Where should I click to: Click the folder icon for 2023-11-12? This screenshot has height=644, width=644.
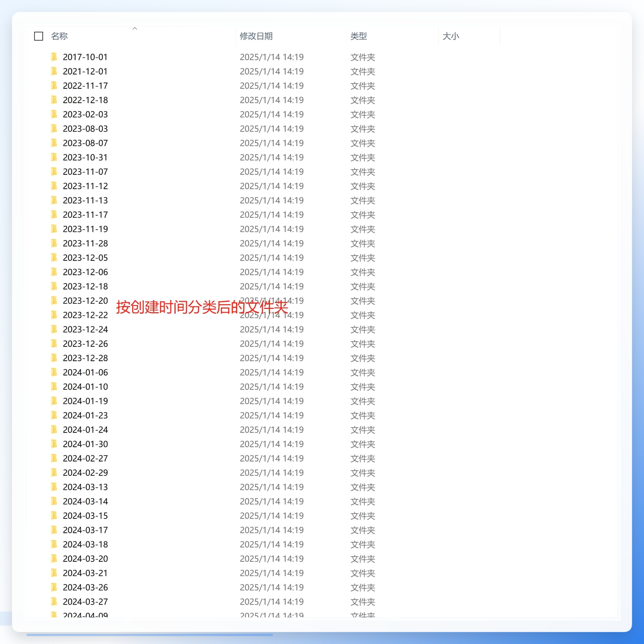tap(54, 186)
